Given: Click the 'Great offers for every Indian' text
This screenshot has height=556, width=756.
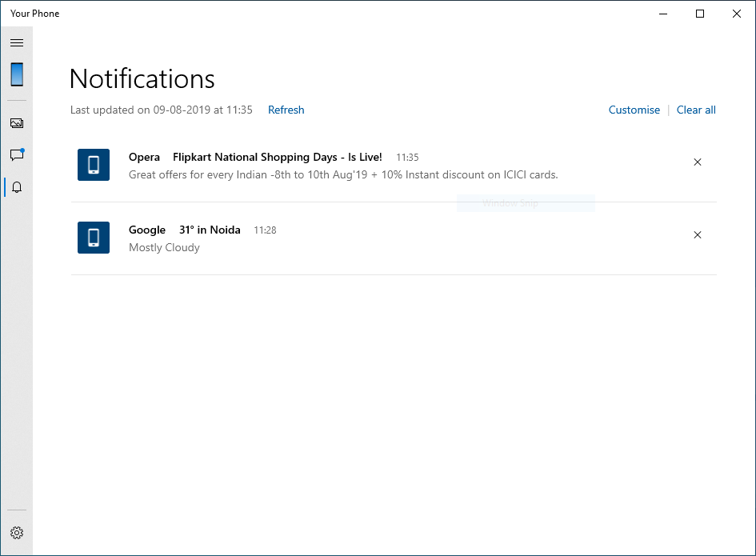Looking at the screenshot, I should coord(343,174).
